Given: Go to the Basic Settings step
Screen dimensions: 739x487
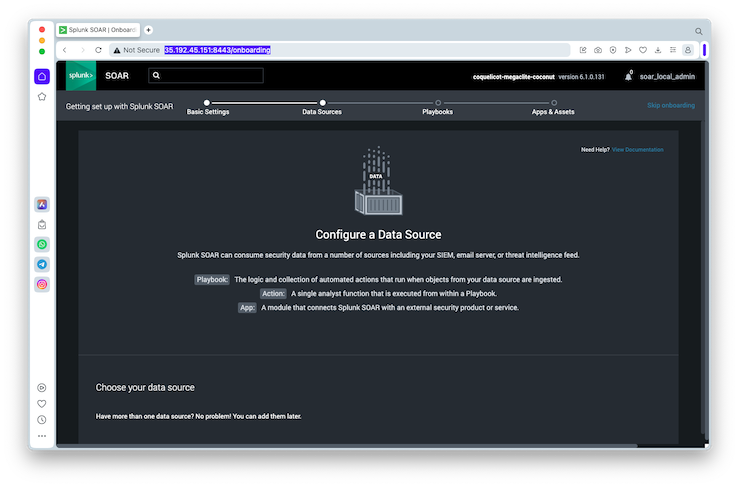Looking at the screenshot, I should click(x=207, y=107).
